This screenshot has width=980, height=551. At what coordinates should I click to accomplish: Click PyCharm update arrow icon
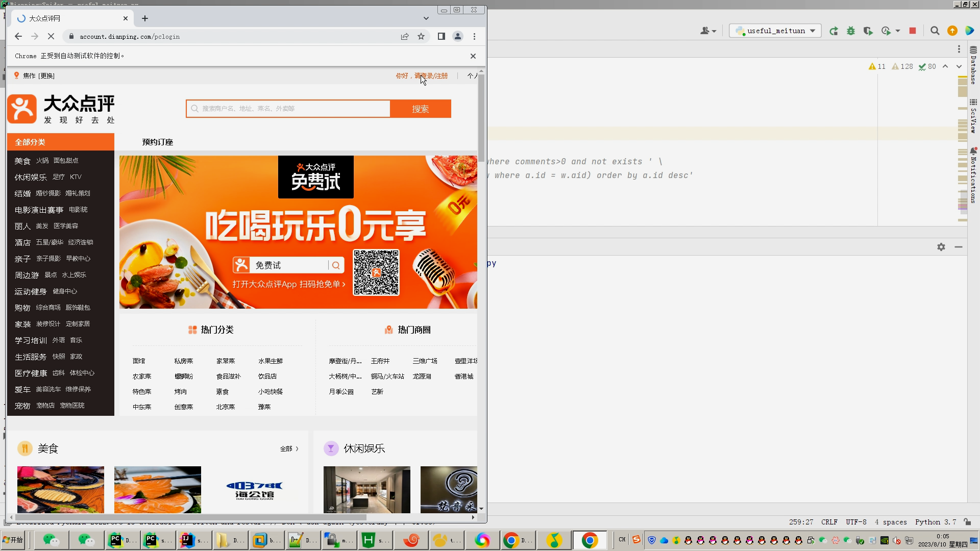(952, 31)
